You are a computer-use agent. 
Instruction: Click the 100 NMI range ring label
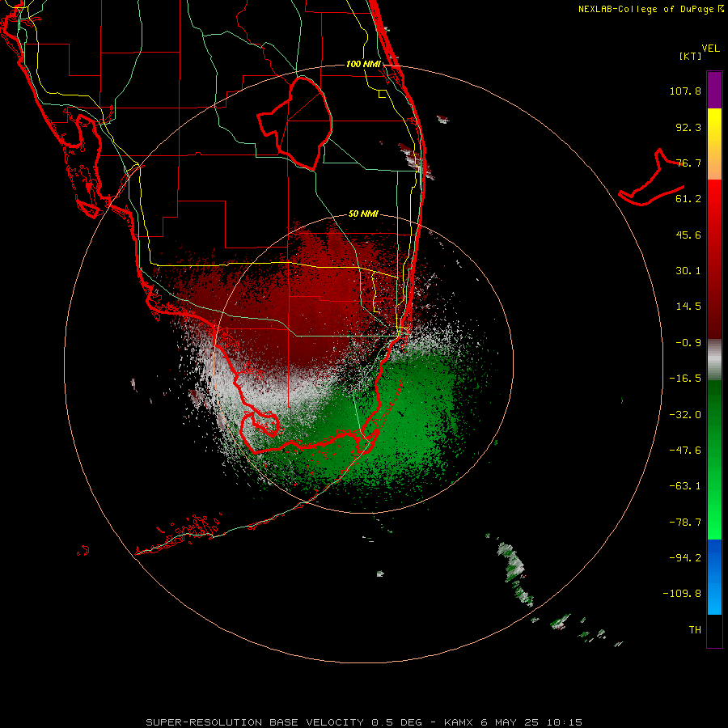pyautogui.click(x=363, y=64)
